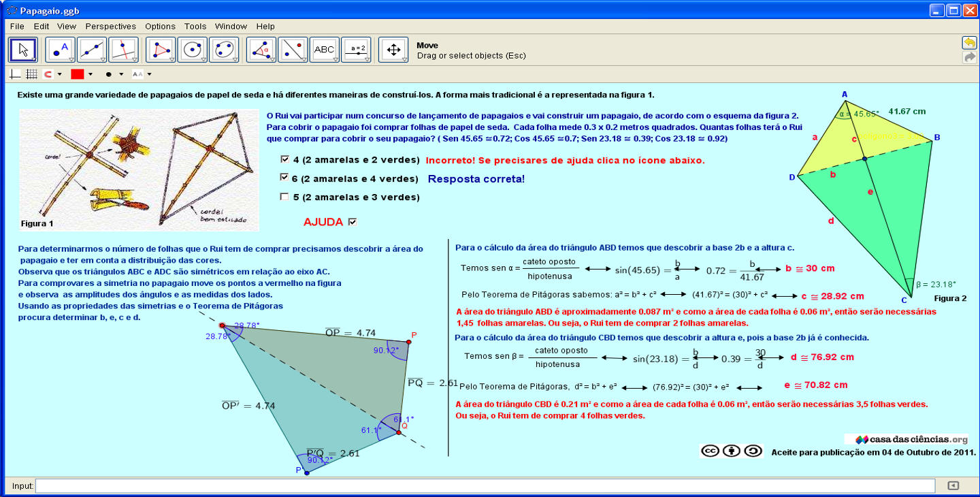Select the Move Graphics View tool
The height and width of the screenshot is (497, 980).
coord(393,50)
